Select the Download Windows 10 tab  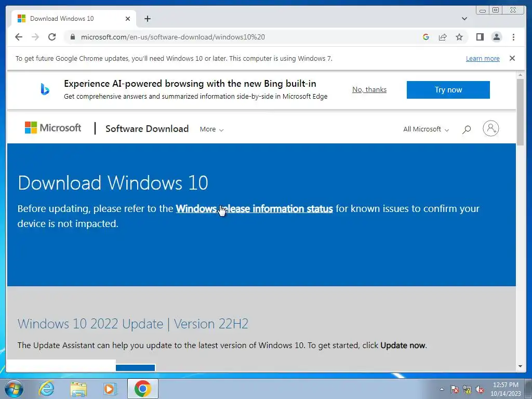click(x=74, y=19)
